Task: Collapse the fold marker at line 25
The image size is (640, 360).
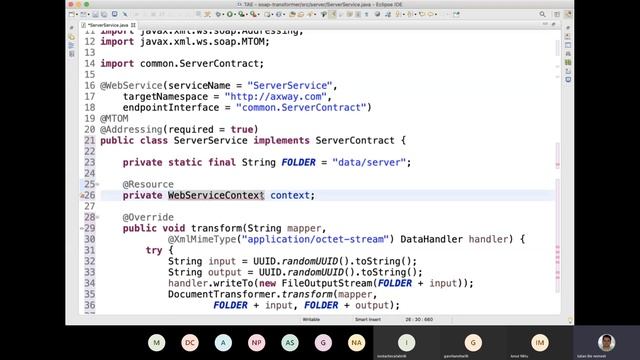Action: (x=98, y=184)
